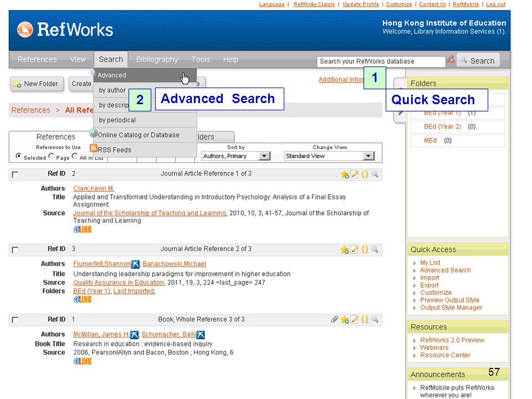
Task: Click the Additional Information link
Action: [x=341, y=79]
